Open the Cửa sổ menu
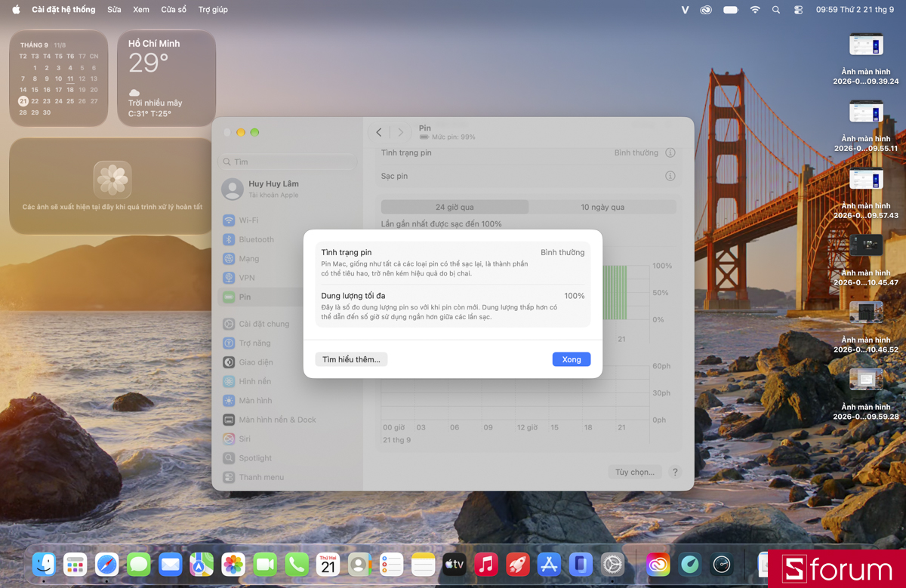This screenshot has width=906, height=588. pos(174,10)
